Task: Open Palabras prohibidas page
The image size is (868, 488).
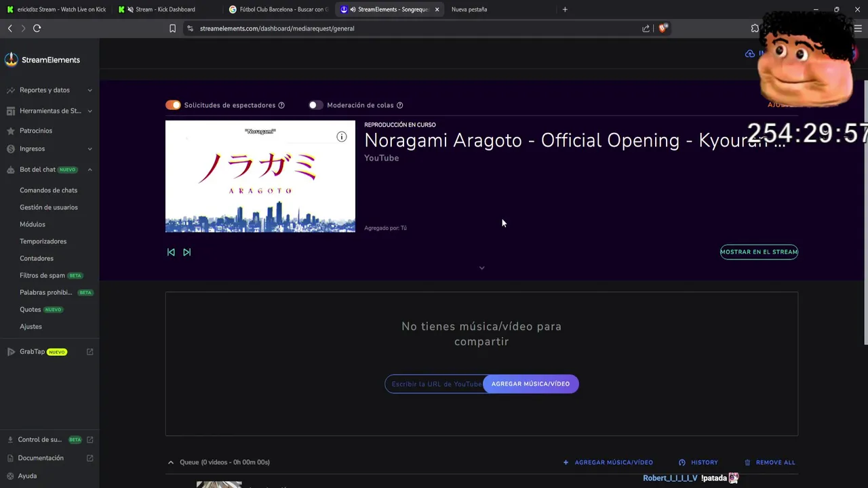Action: coord(45,292)
